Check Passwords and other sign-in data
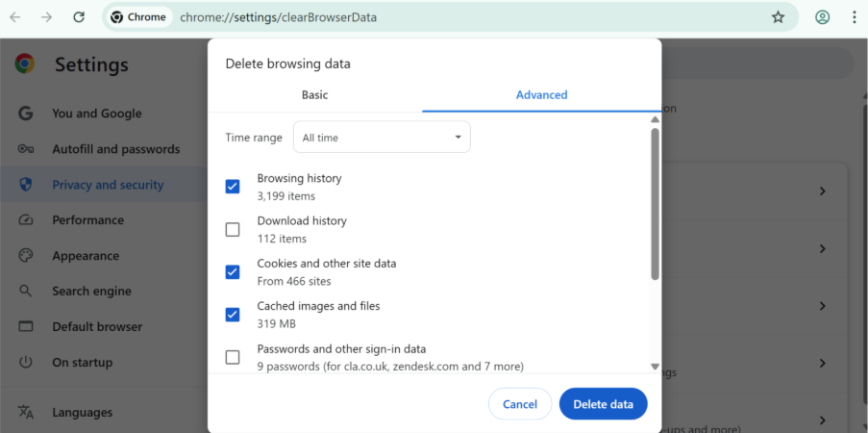 [233, 357]
